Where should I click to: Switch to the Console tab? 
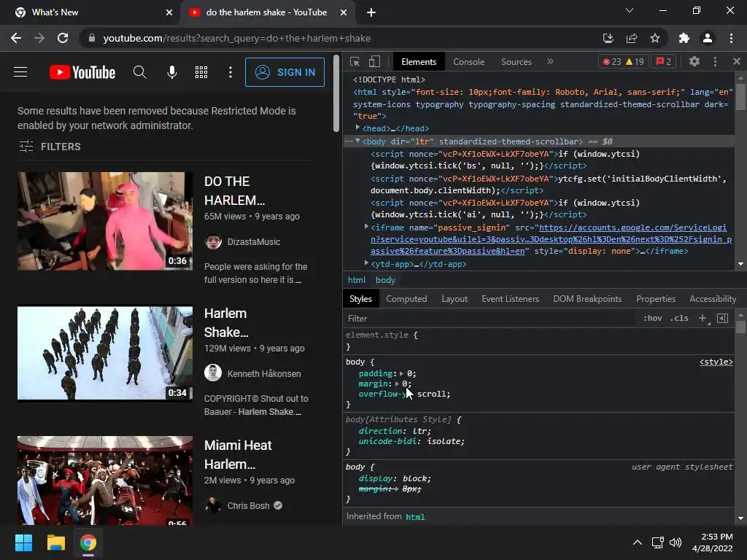pyautogui.click(x=469, y=62)
